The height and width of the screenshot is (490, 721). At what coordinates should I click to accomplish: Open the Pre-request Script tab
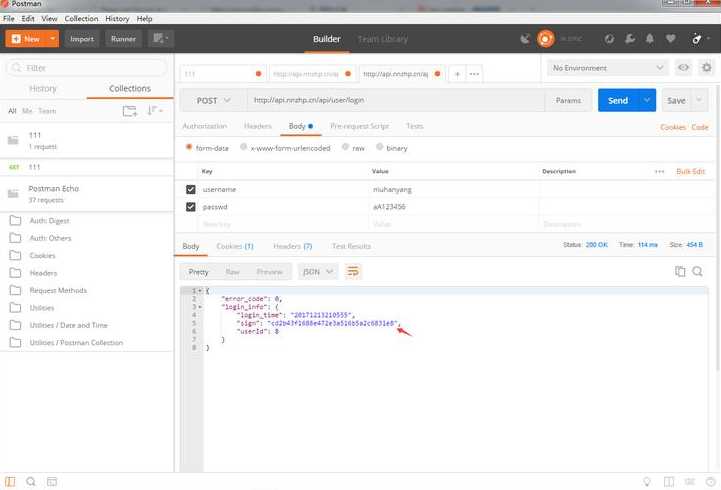tap(360, 126)
